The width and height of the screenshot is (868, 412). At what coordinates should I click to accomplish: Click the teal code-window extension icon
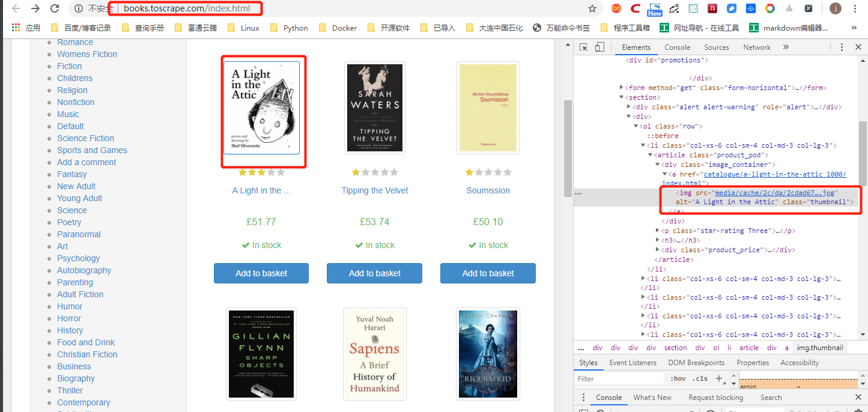coord(693,8)
